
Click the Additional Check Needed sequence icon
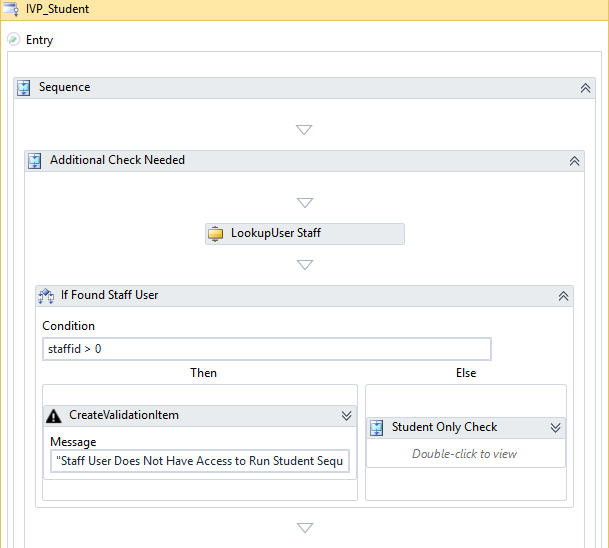coord(35,160)
